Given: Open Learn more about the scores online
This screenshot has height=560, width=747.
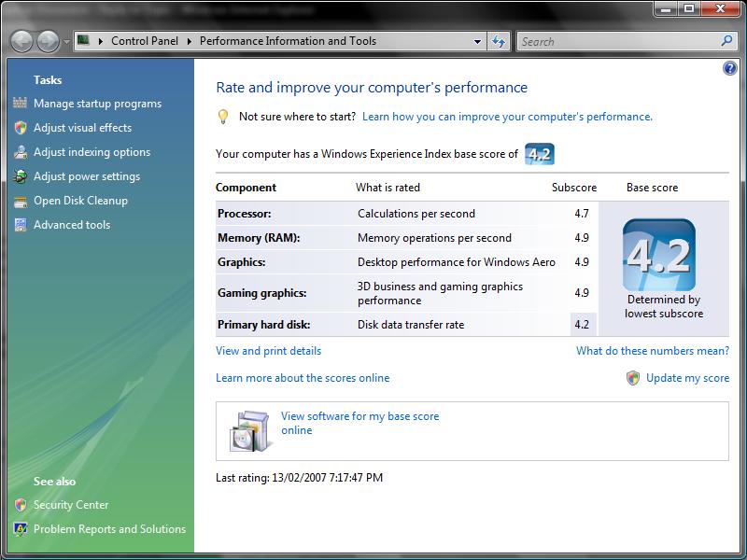Looking at the screenshot, I should click(303, 378).
